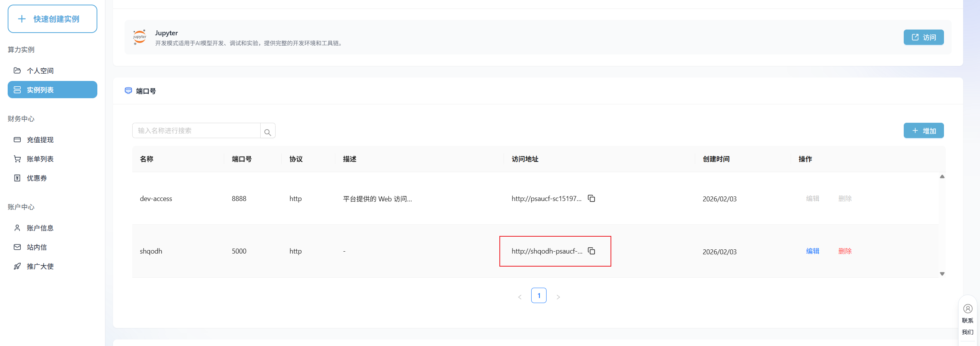980x346 pixels.
Task: Click the 访问地址 column header
Action: [525, 159]
